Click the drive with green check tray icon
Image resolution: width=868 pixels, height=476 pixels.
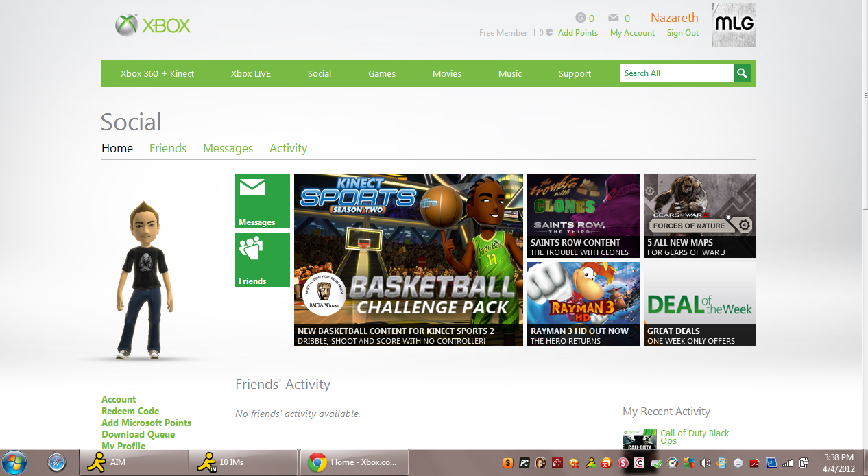(x=656, y=463)
